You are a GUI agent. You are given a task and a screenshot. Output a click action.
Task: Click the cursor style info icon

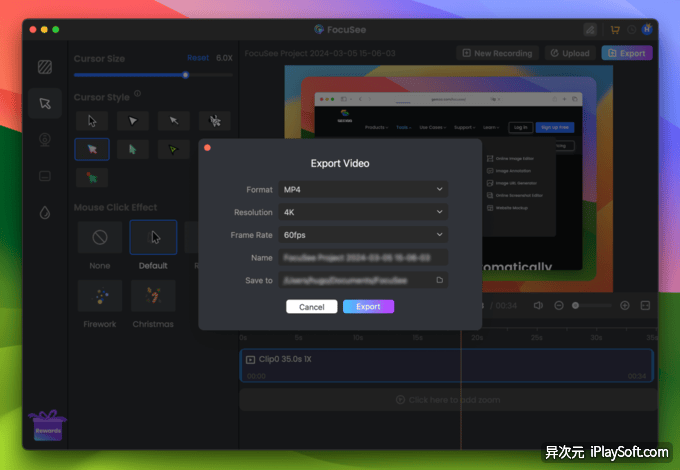137,93
